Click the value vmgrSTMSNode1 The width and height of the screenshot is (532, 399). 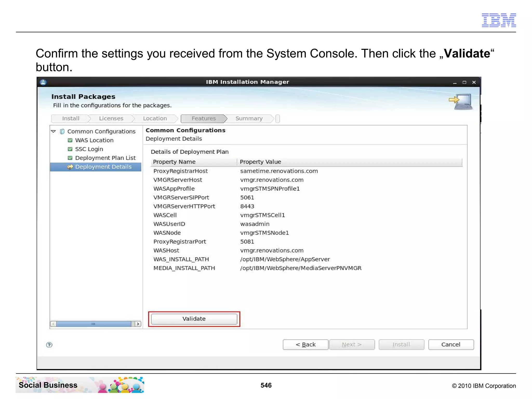(264, 233)
